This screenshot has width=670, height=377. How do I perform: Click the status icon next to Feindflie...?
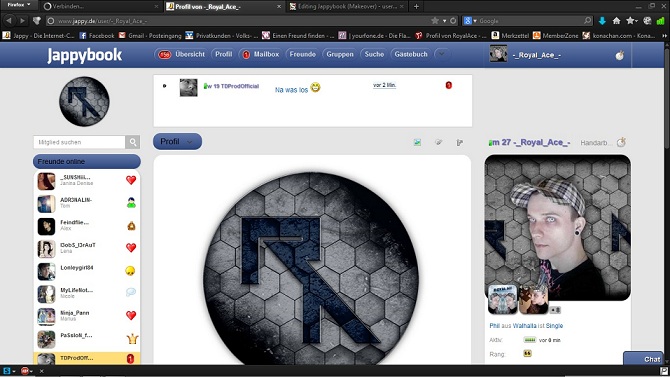pyautogui.click(x=131, y=226)
